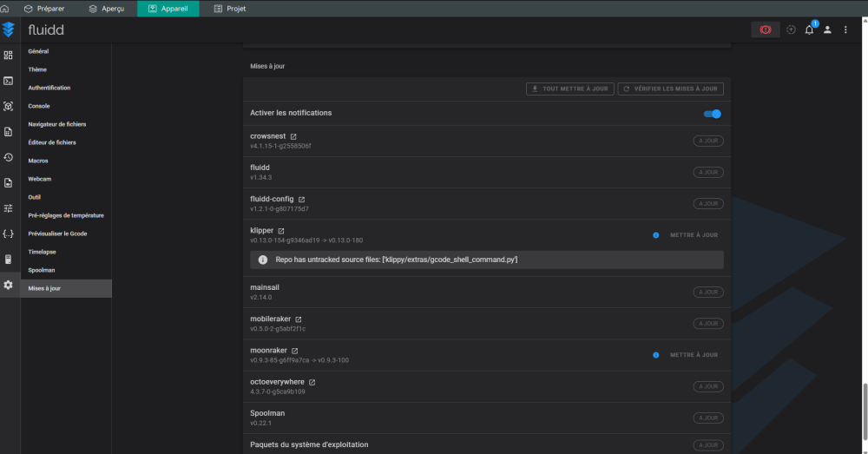Open the tune sliders icon in left rail
The height and width of the screenshot is (454, 868).
tap(9, 208)
